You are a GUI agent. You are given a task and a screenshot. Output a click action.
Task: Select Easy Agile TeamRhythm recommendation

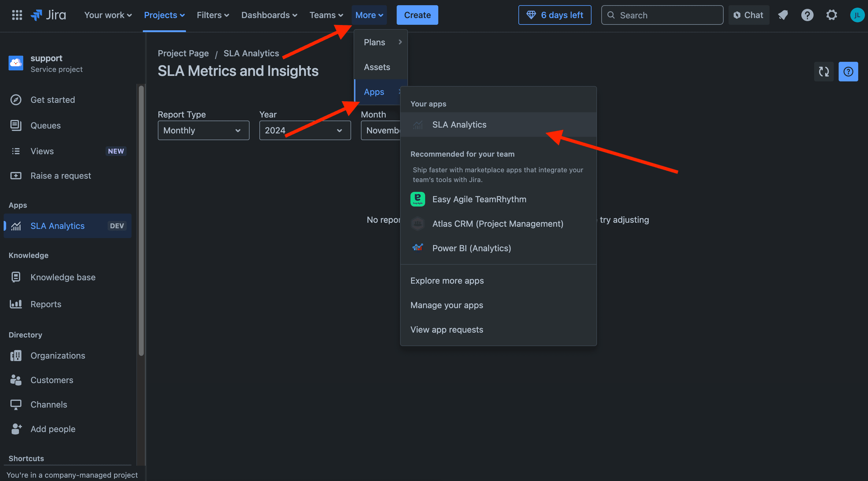(498, 199)
